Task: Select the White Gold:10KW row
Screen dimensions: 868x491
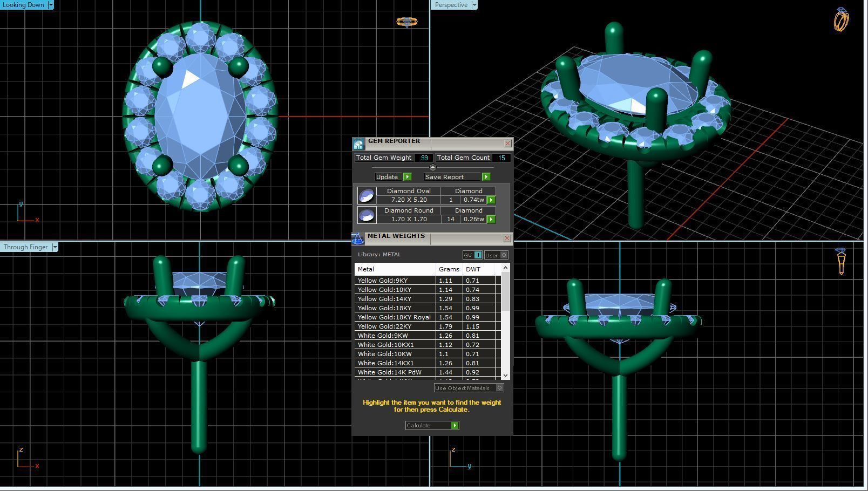Action: [x=428, y=354]
